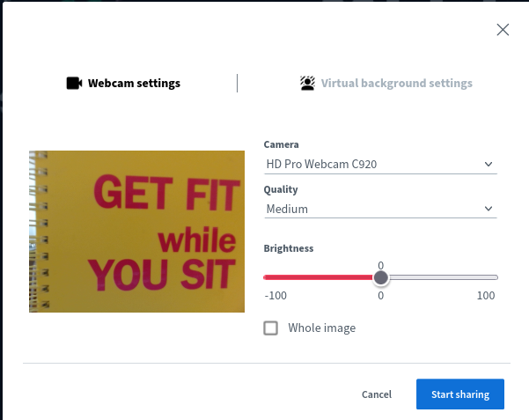
Task: Click the chevron arrow of Camera selector
Action: pos(489,164)
